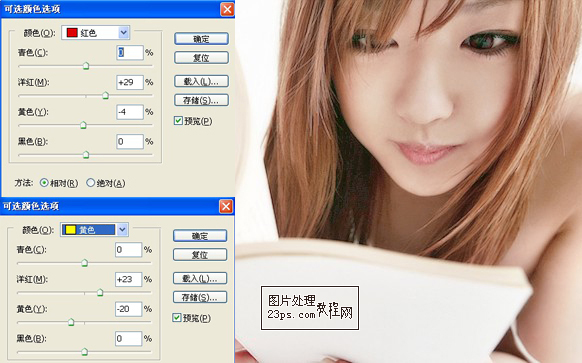Screen dimensions: 582x363
Task: Click the black slider handle in upper dialog
Action: [86, 155]
